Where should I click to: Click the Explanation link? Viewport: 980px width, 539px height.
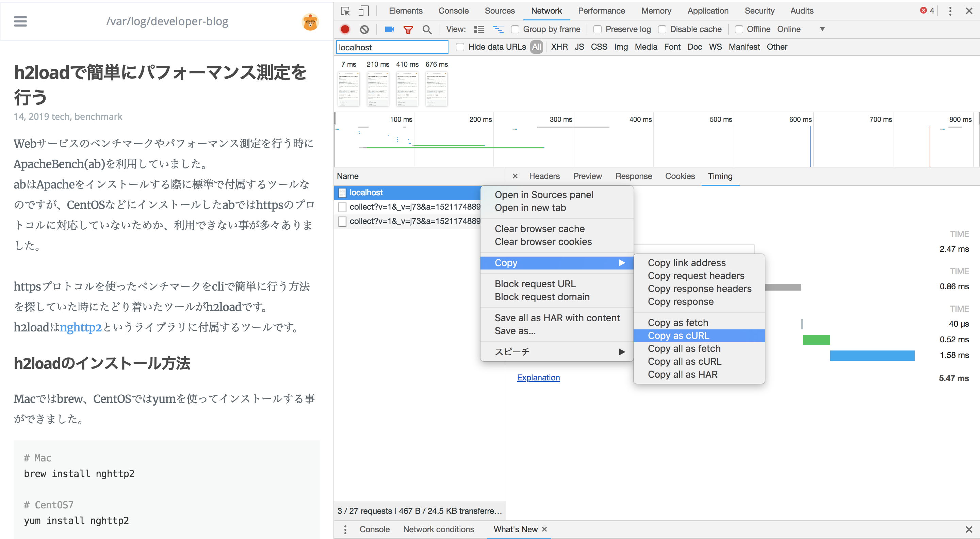[538, 378]
